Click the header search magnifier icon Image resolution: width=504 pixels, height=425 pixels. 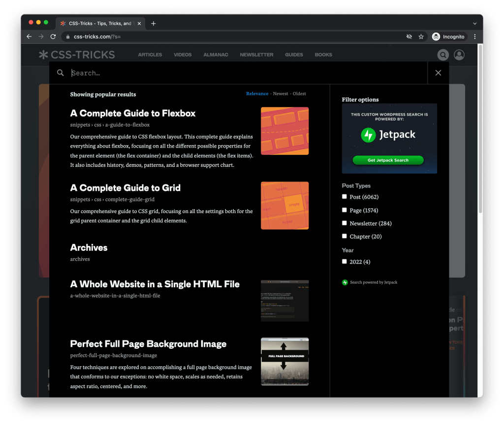pos(443,55)
